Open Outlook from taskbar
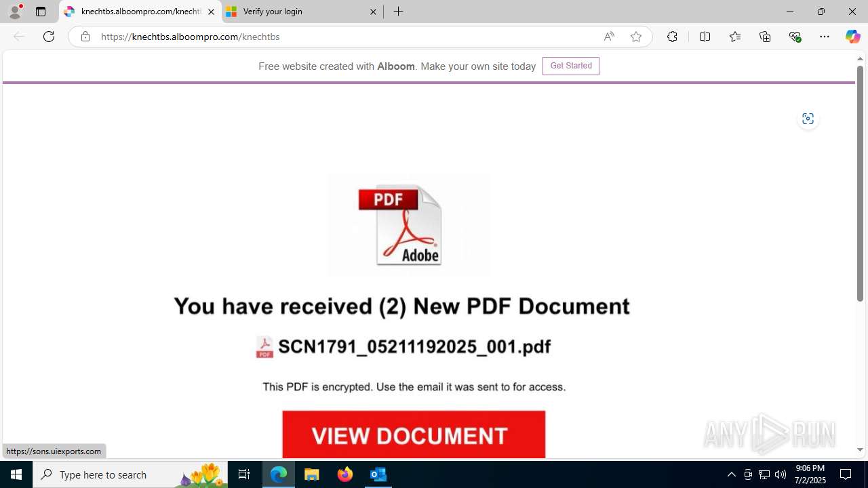Image resolution: width=868 pixels, height=488 pixels. coord(378,474)
